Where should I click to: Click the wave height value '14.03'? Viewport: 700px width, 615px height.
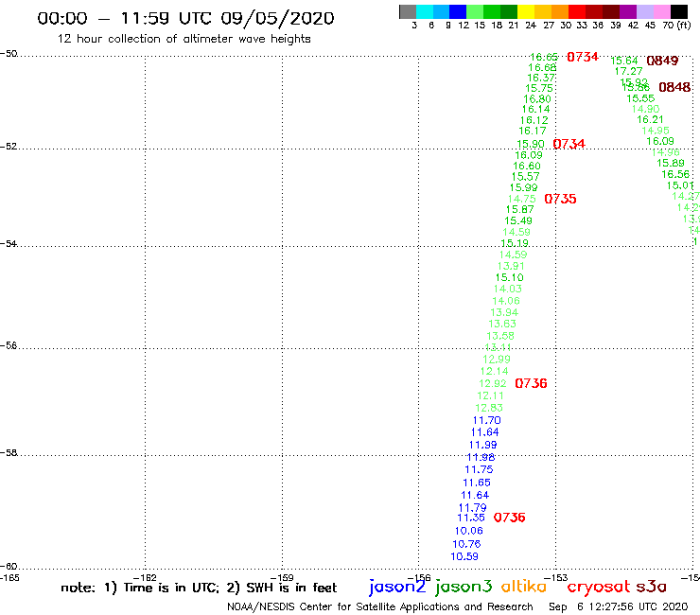[x=508, y=289]
